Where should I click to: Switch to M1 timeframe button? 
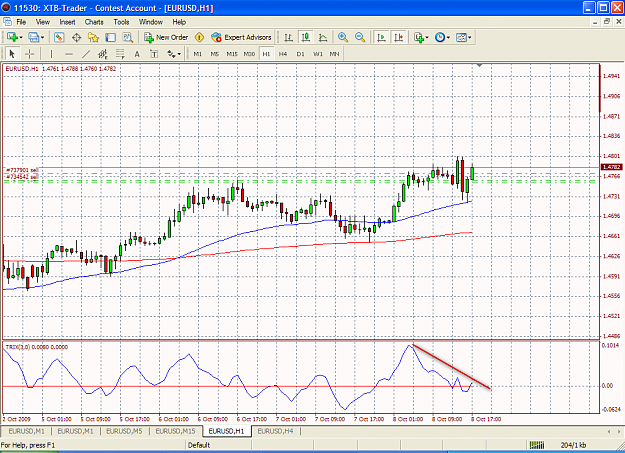pyautogui.click(x=198, y=54)
